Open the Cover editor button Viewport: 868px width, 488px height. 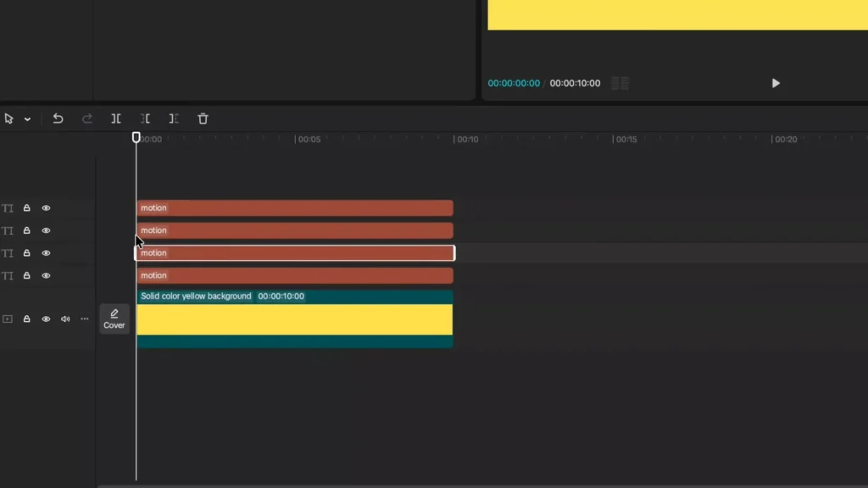[x=114, y=319]
